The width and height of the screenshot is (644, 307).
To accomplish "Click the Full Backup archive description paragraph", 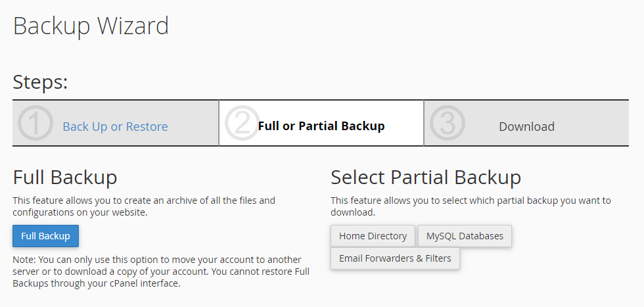I will [x=144, y=206].
